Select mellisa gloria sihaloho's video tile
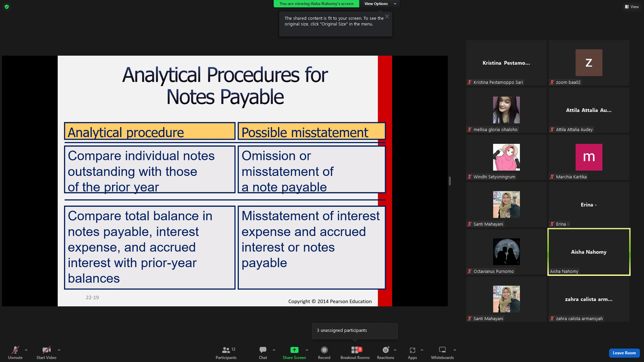This screenshot has width=644, height=362. coord(506,110)
